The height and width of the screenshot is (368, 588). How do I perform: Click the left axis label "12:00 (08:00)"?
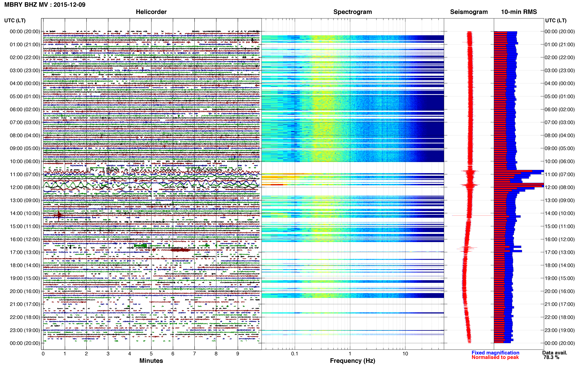[x=25, y=187]
